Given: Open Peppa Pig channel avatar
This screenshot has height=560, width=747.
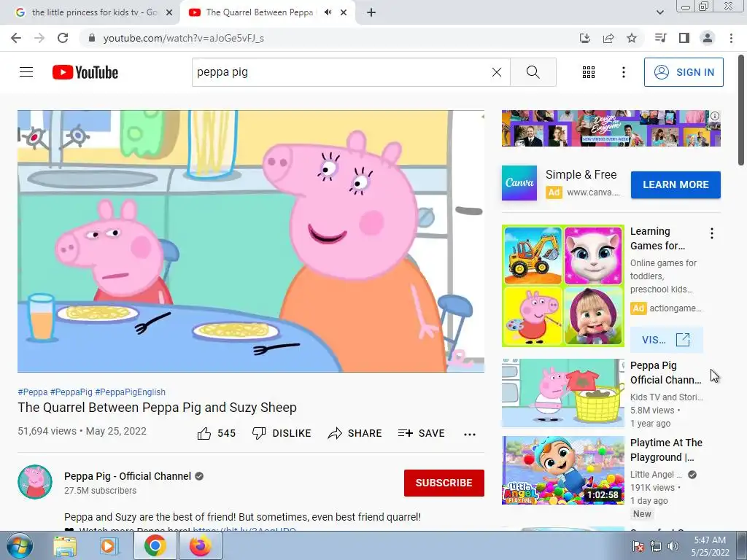Looking at the screenshot, I should pos(35,482).
